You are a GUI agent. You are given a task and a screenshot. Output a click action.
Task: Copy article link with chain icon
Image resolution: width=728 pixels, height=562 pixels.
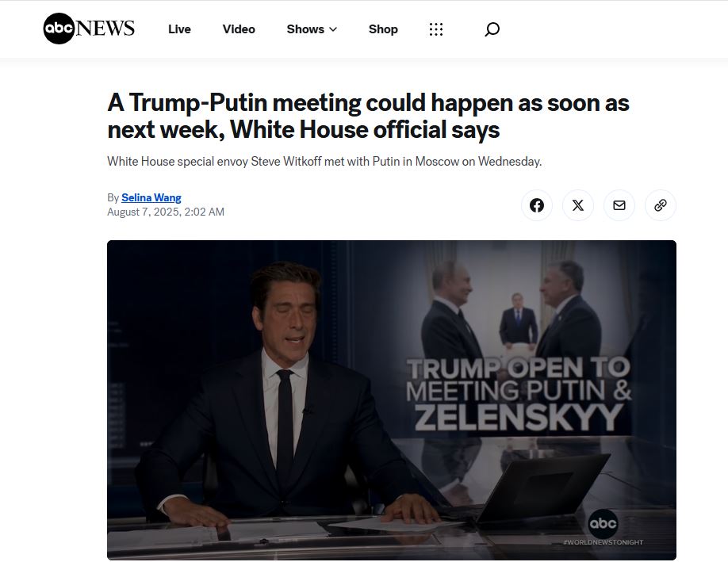tap(661, 205)
